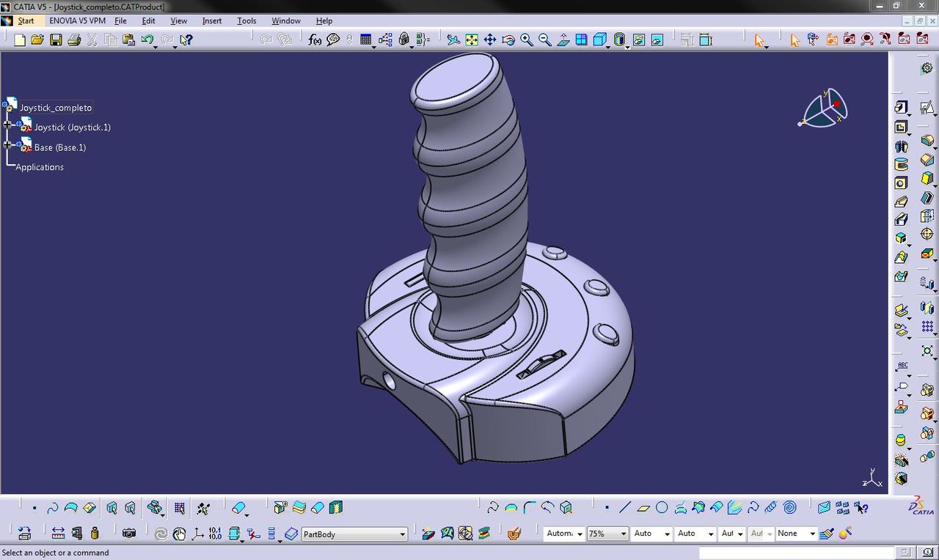The width and height of the screenshot is (939, 560).
Task: Click the Line tool in bottom toolbar
Action: (x=625, y=507)
